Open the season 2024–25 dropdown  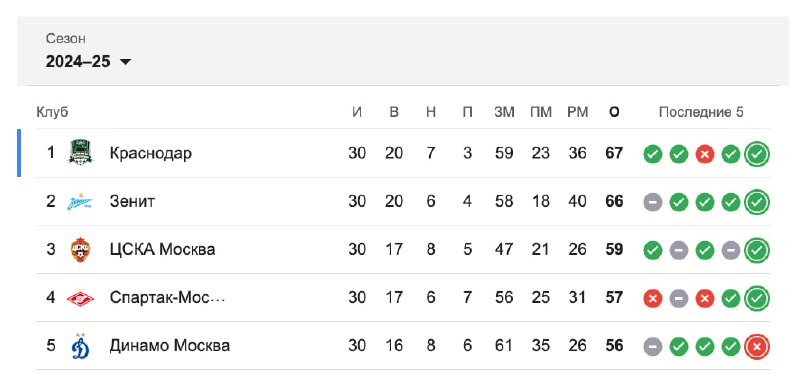88,62
